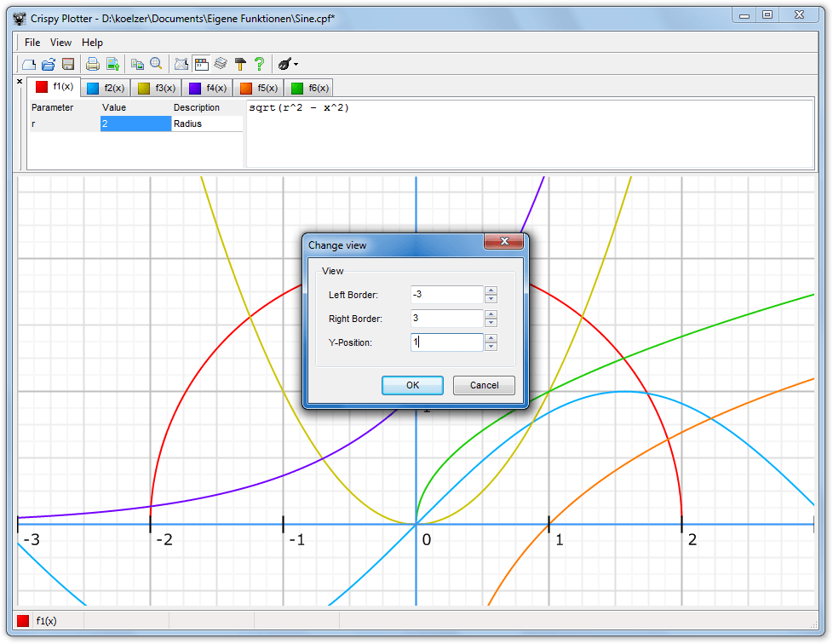This screenshot has height=644, width=833.
Task: Toggle the layers stack toolbar icon
Action: [x=221, y=64]
